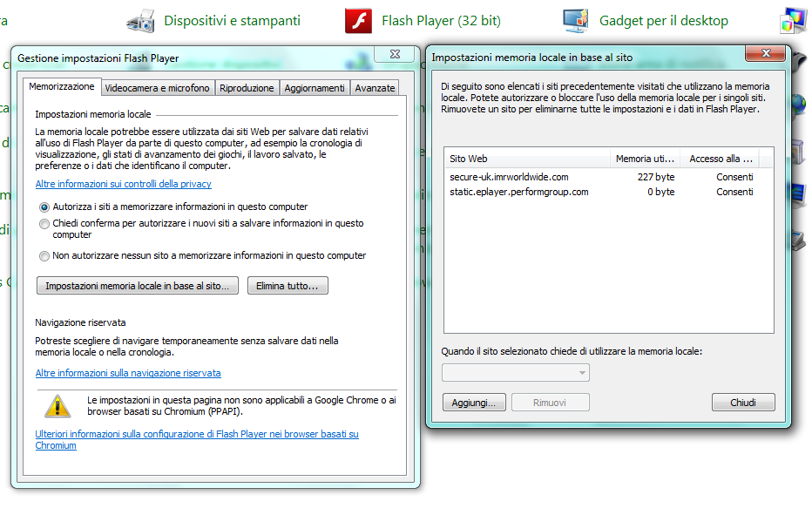Open the Flash Player (32 bit) icon
The height and width of the screenshot is (515, 812).
[358, 21]
